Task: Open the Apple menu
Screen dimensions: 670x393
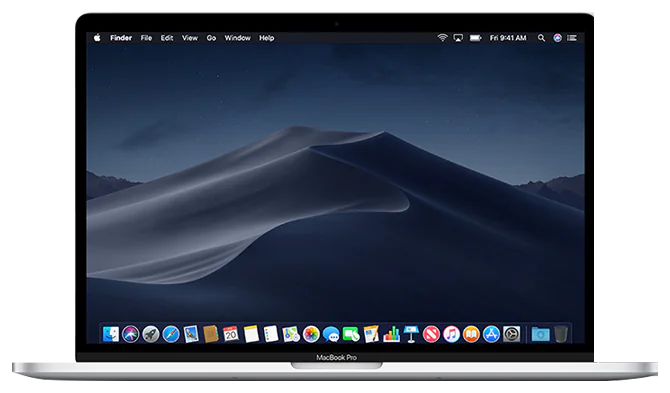Action: (97, 38)
